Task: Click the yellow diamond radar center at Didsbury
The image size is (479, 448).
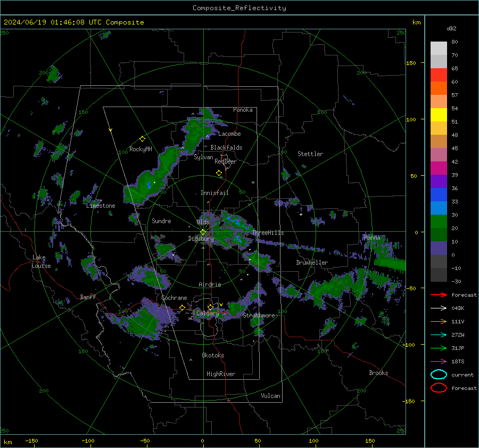Action: [x=203, y=232]
